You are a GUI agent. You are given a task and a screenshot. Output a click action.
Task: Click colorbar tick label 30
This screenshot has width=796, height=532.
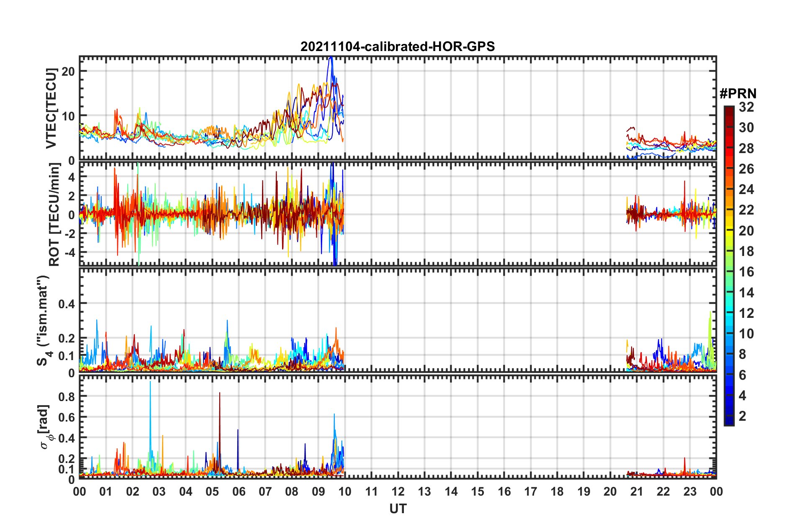click(x=746, y=128)
